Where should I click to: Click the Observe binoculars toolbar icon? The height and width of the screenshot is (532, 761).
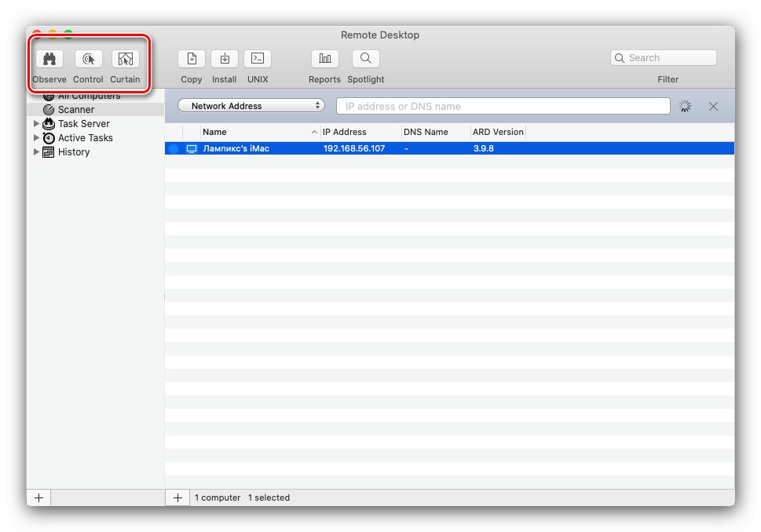pyautogui.click(x=49, y=59)
